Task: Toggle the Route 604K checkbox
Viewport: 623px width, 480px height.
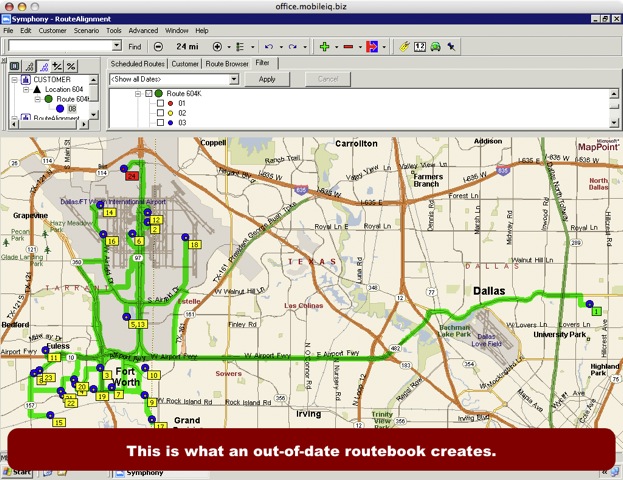Action: click(148, 92)
